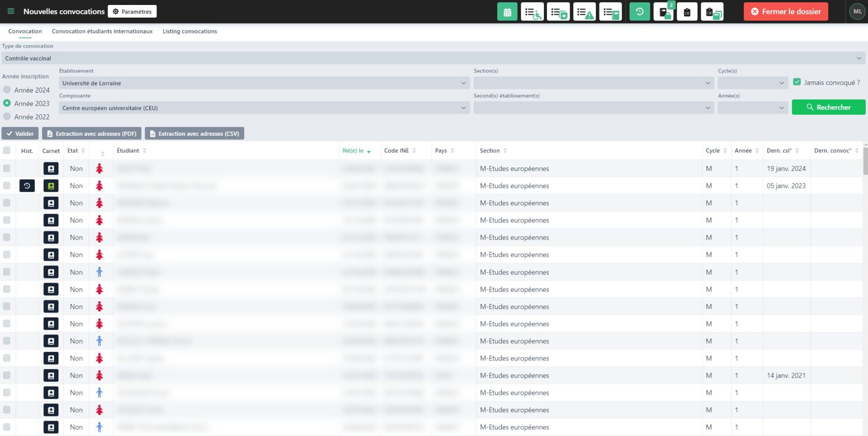This screenshot has height=436, width=868.
Task: Open the Cycle(s) dropdown
Action: pyautogui.click(x=752, y=83)
